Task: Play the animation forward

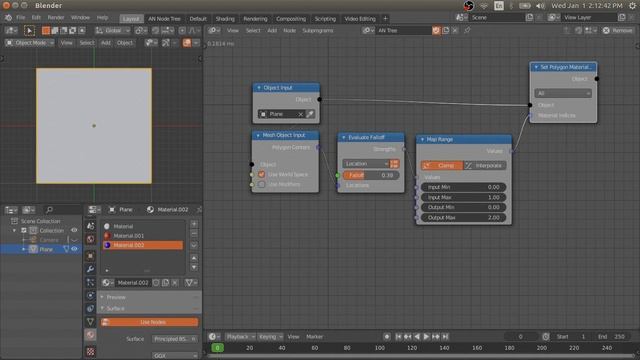Action: coord(426,337)
